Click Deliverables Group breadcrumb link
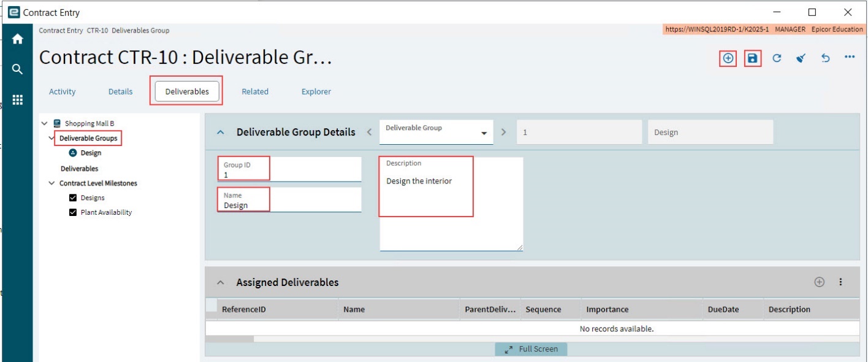 tap(140, 30)
